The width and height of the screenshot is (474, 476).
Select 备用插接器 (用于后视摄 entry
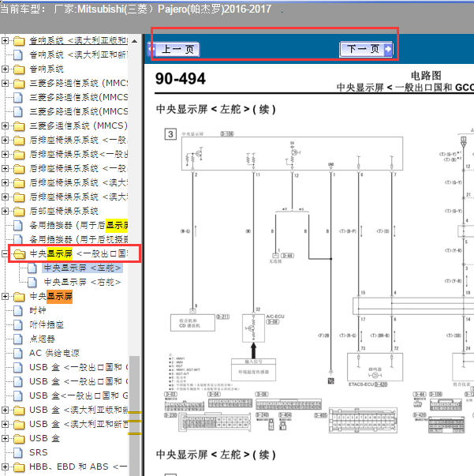pos(78,239)
